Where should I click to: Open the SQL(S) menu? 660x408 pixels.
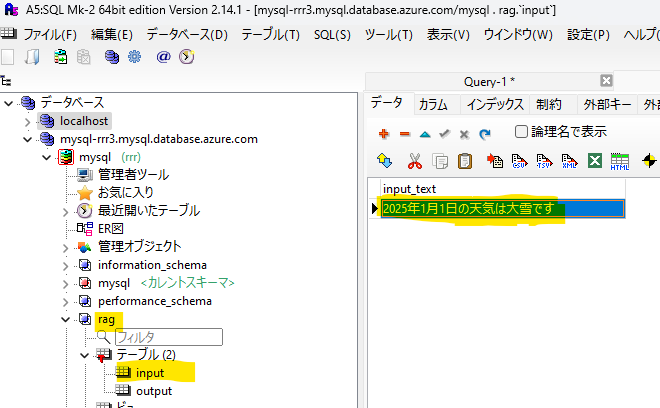pos(332,35)
